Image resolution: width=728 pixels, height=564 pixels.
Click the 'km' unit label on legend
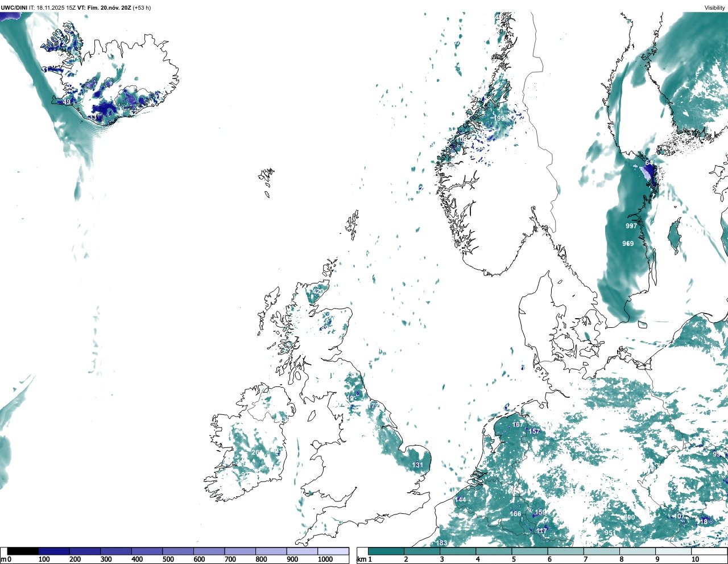(361, 559)
